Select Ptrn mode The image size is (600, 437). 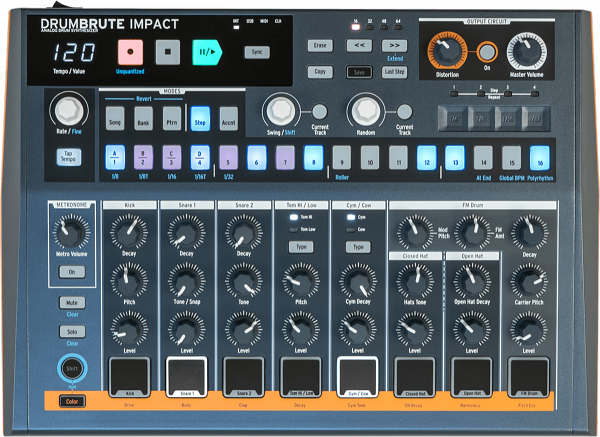click(x=171, y=119)
